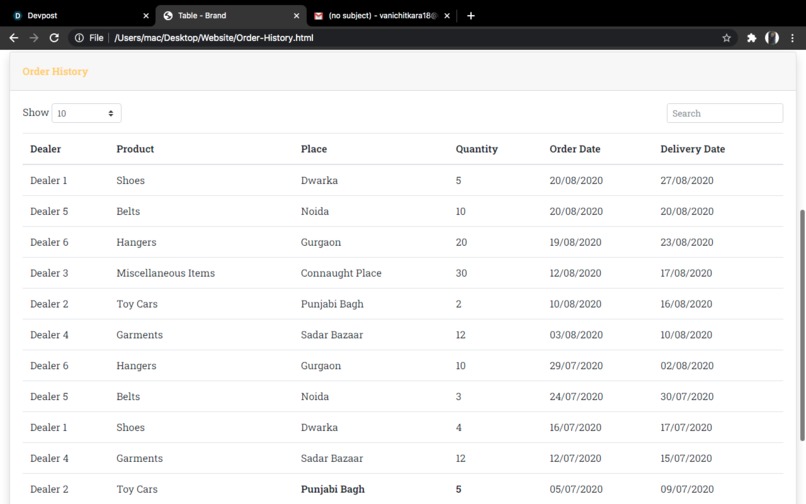Click delivery date 10/08/2020
The image size is (806, 504).
686,335
